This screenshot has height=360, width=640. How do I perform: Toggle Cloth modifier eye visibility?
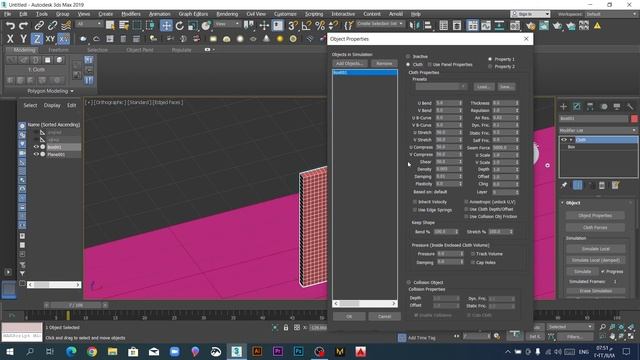(564, 140)
